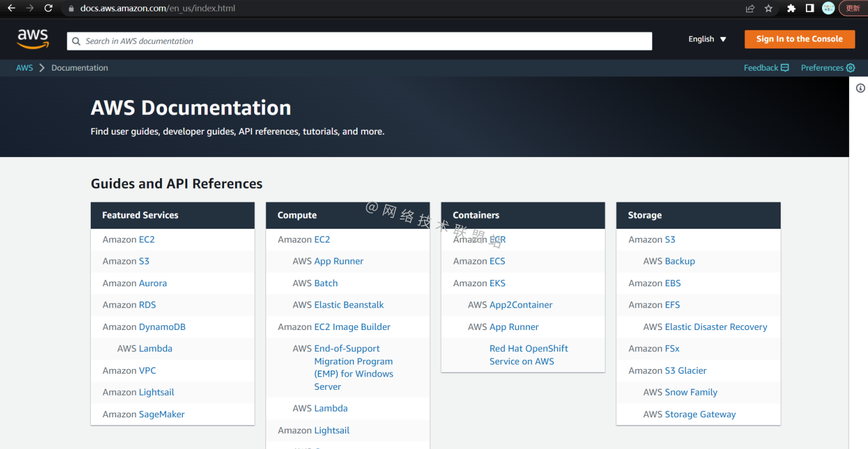Screen dimensions: 868x449
Task: Click the Documentation breadcrumb
Action: [x=80, y=68]
